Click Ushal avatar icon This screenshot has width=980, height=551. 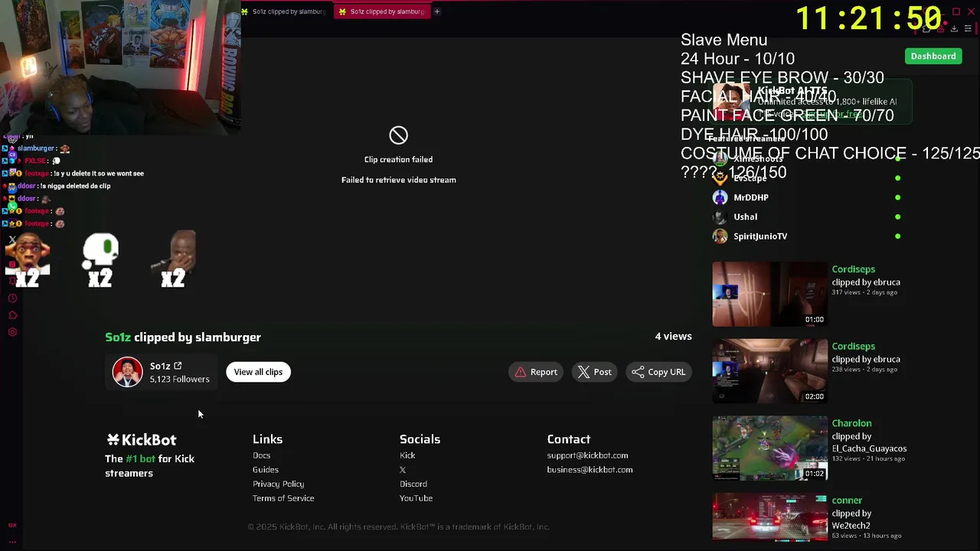pos(720,217)
